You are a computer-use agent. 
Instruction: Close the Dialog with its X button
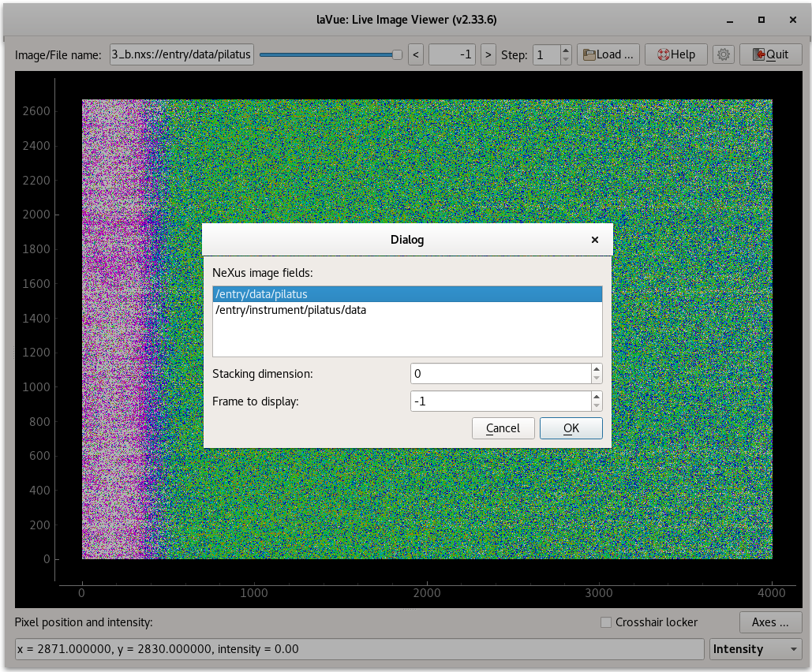coord(595,240)
